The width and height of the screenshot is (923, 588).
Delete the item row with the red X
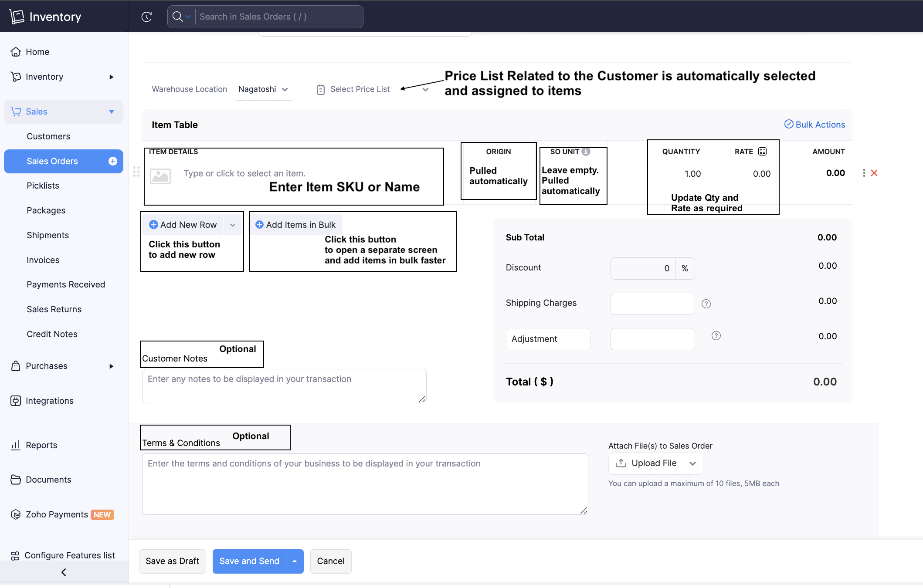coord(874,173)
